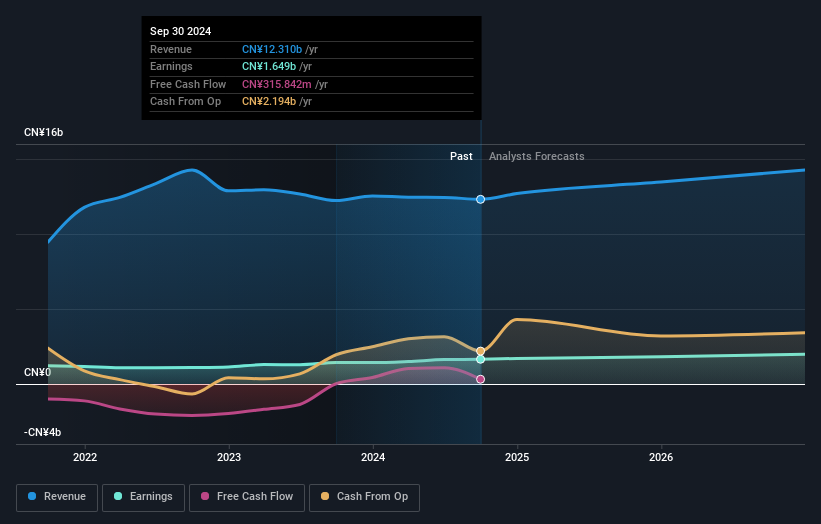Click the -CN¥4b y-axis label
821x524 pixels.
click(42, 432)
